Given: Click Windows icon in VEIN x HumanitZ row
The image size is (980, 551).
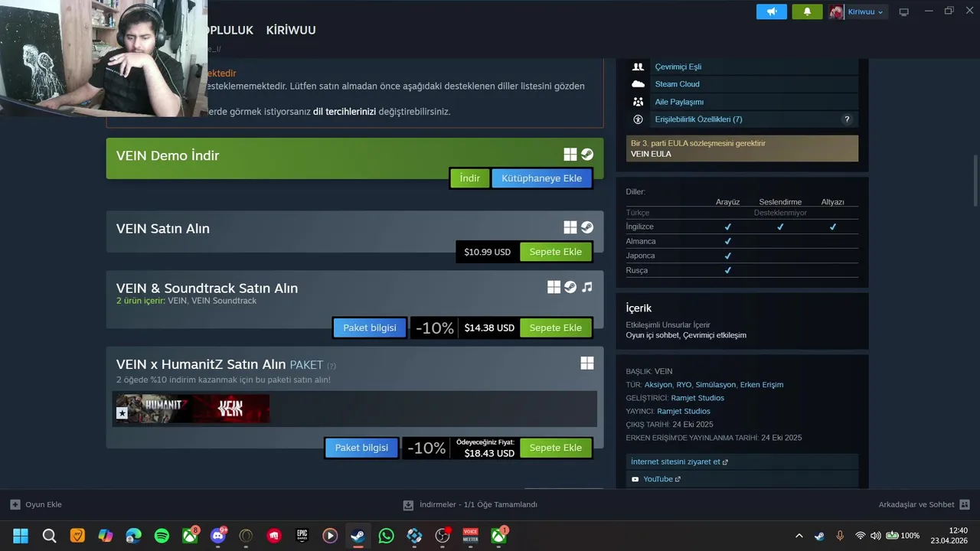Looking at the screenshot, I should 587,363.
